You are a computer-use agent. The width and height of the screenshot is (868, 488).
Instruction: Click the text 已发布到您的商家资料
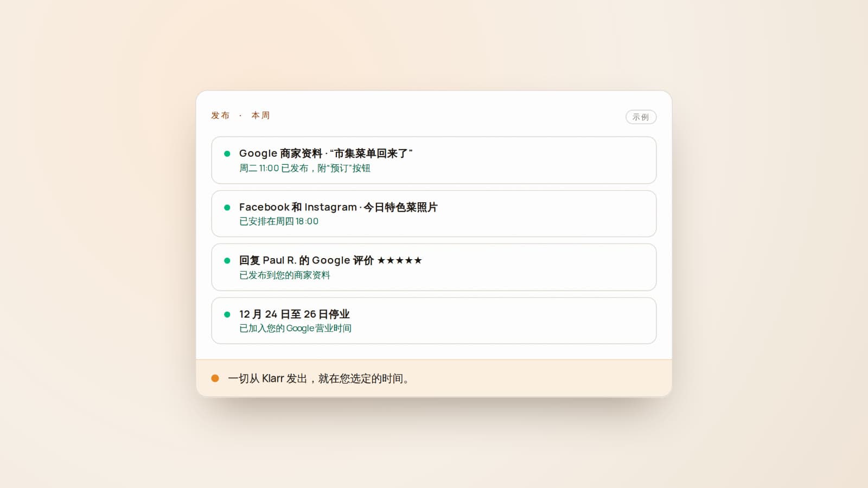pyautogui.click(x=285, y=275)
